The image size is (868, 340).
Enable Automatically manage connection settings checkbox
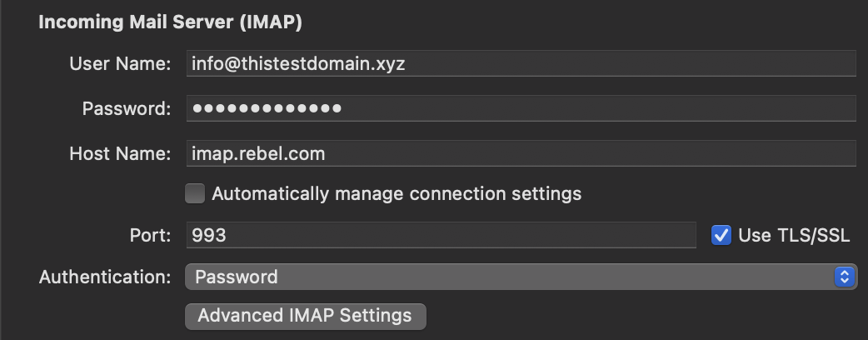click(x=195, y=193)
